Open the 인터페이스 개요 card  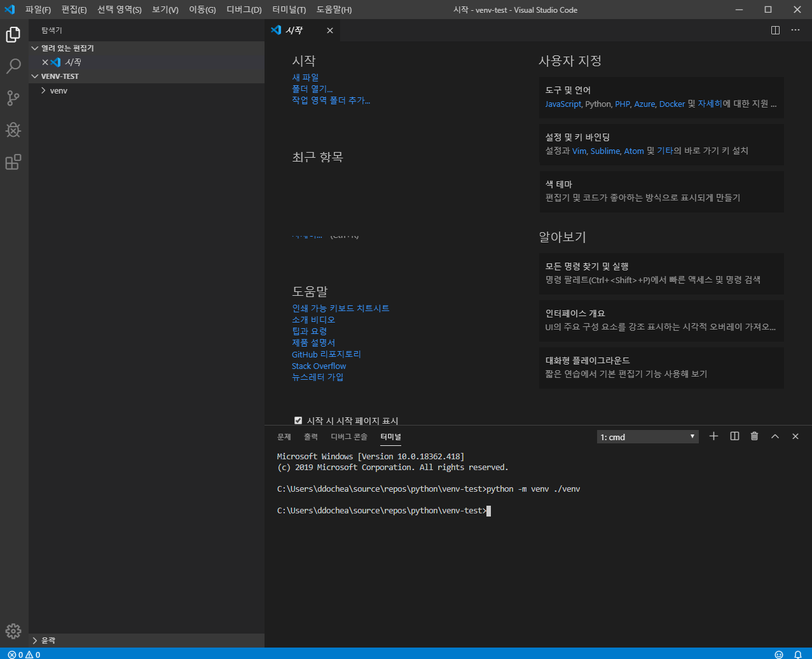(661, 320)
